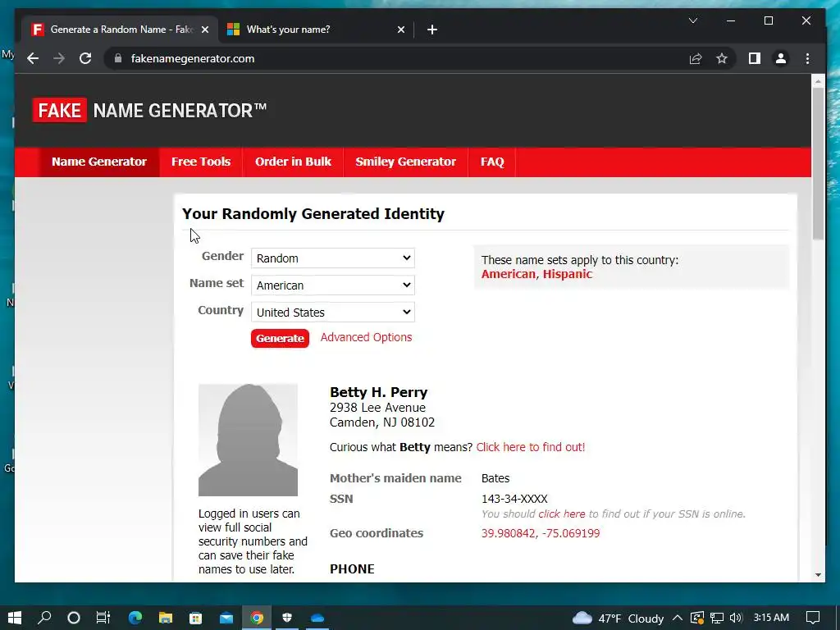Click the weather 47°F Cloudy widget
Viewport: 840px width, 630px height.
(x=618, y=619)
